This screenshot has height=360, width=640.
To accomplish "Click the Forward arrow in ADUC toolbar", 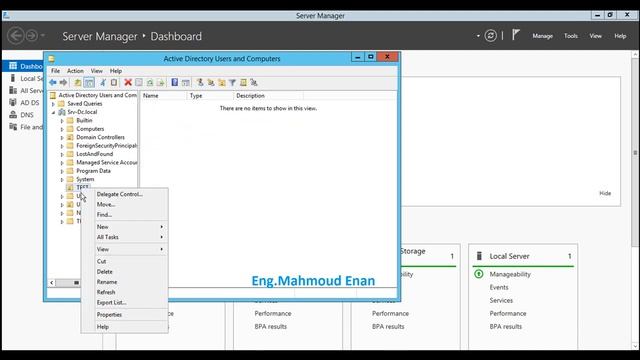I will click(63, 82).
